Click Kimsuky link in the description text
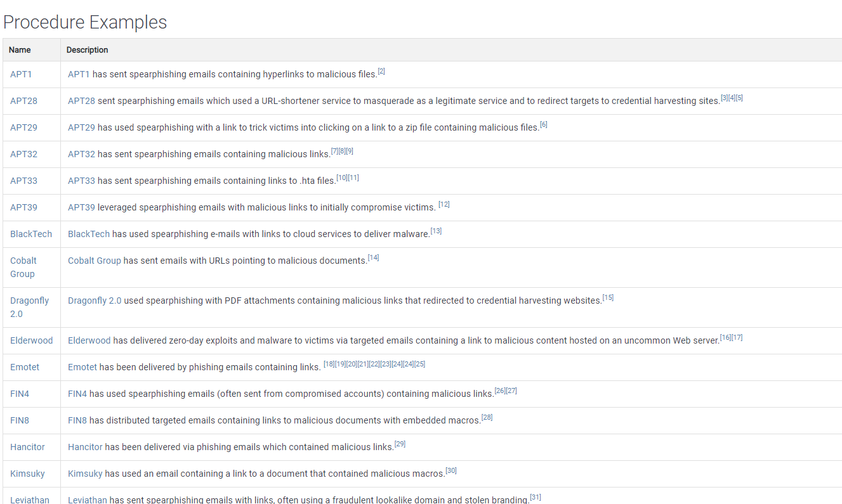 click(85, 474)
